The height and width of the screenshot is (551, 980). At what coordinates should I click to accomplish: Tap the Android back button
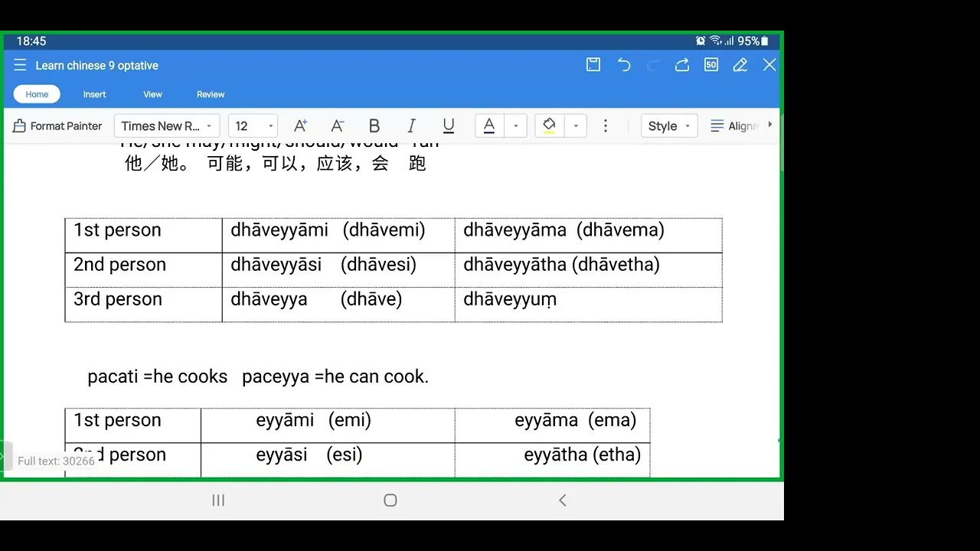point(563,500)
